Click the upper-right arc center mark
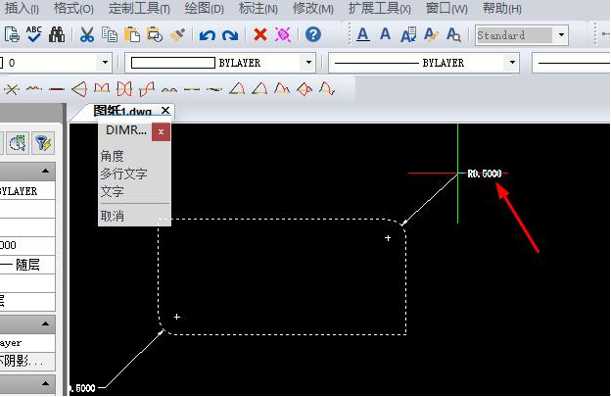 click(x=388, y=238)
